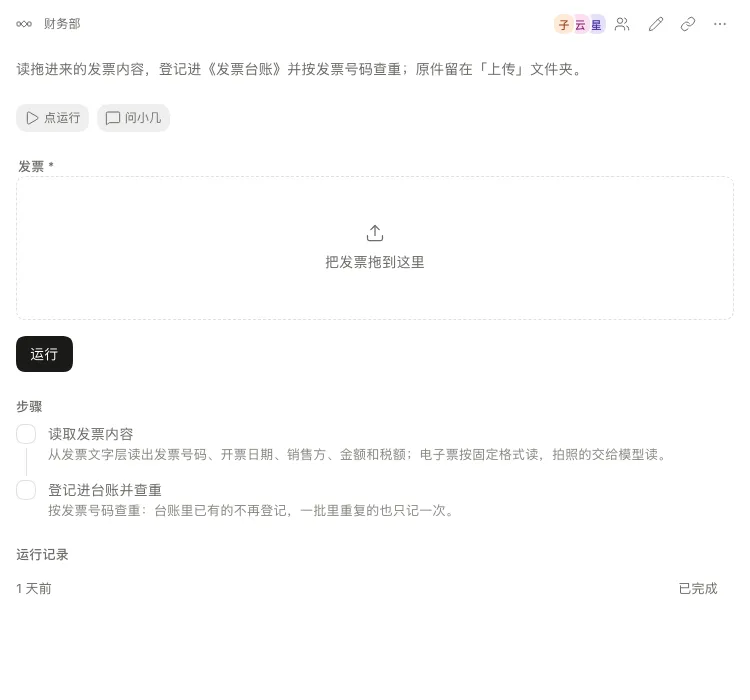Open the 财务部 breadcrumb
The height and width of the screenshot is (700, 750).
point(62,23)
